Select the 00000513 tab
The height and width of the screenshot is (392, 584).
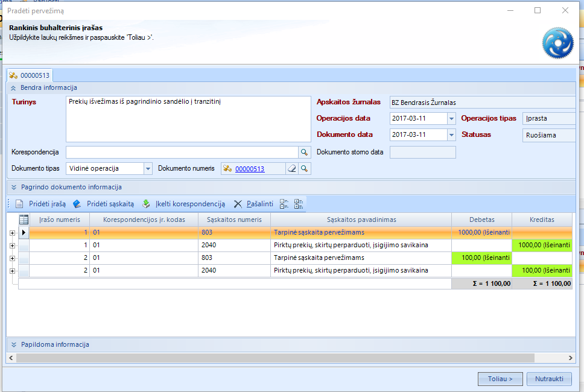[30, 75]
